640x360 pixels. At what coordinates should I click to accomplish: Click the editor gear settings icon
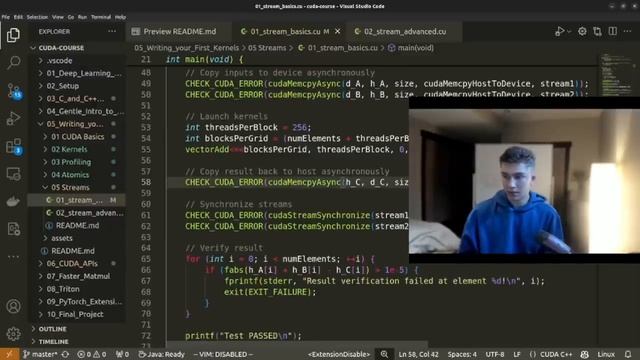[x=582, y=31]
